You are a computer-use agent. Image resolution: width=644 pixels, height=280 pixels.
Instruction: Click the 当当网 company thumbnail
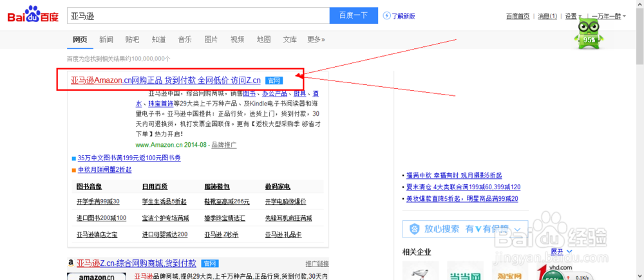pyautogui.click(x=466, y=270)
